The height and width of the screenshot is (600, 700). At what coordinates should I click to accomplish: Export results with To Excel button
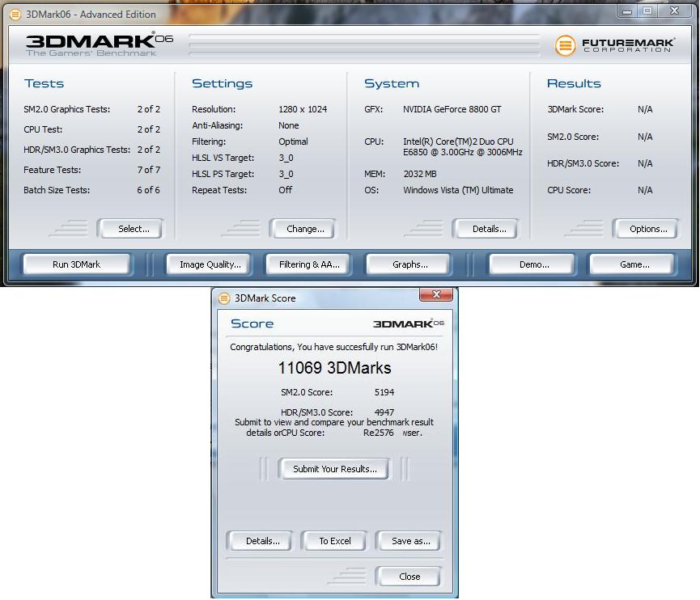click(x=335, y=541)
